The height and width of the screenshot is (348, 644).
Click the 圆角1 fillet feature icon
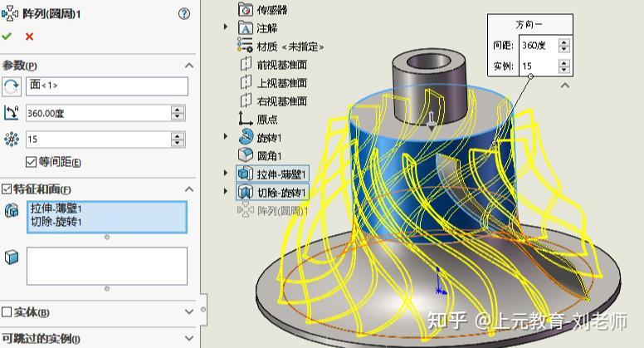tap(246, 154)
